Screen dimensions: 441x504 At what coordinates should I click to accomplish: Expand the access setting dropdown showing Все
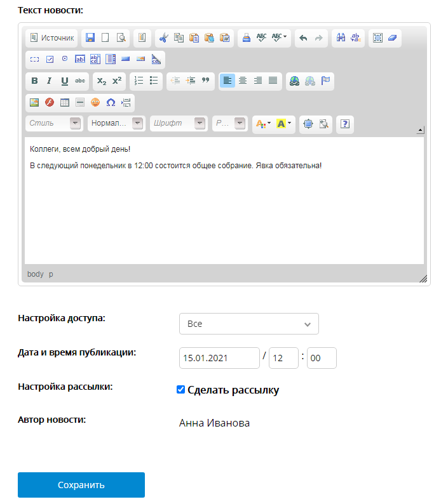[x=248, y=324]
